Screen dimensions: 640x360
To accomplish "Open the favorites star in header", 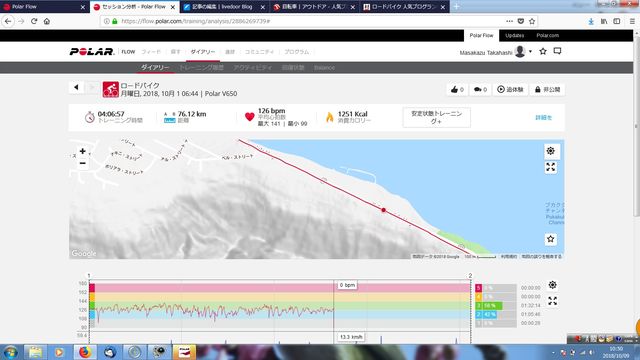I will click(543, 51).
